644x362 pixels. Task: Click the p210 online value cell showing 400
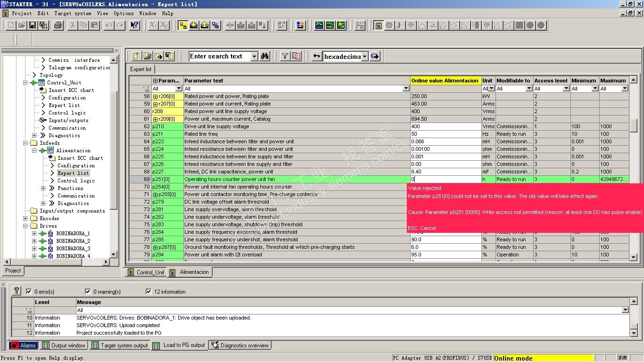pyautogui.click(x=446, y=127)
